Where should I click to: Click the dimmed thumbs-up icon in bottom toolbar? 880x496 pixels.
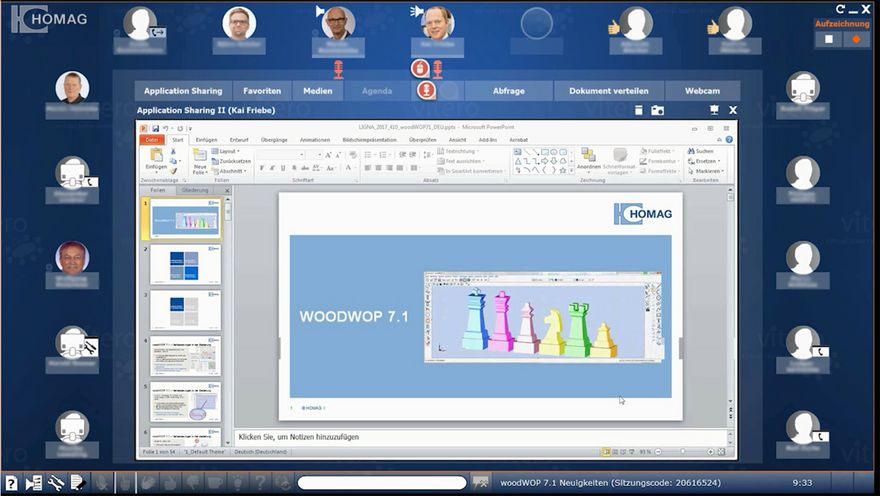point(171,483)
